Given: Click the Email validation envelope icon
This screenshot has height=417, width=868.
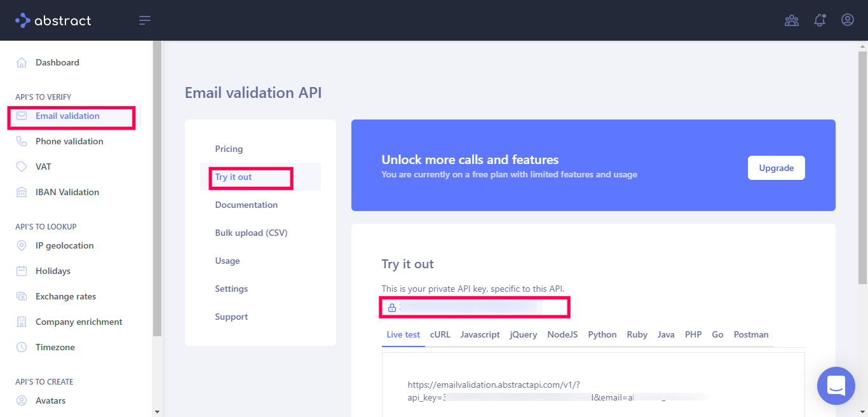Looking at the screenshot, I should click(x=22, y=116).
